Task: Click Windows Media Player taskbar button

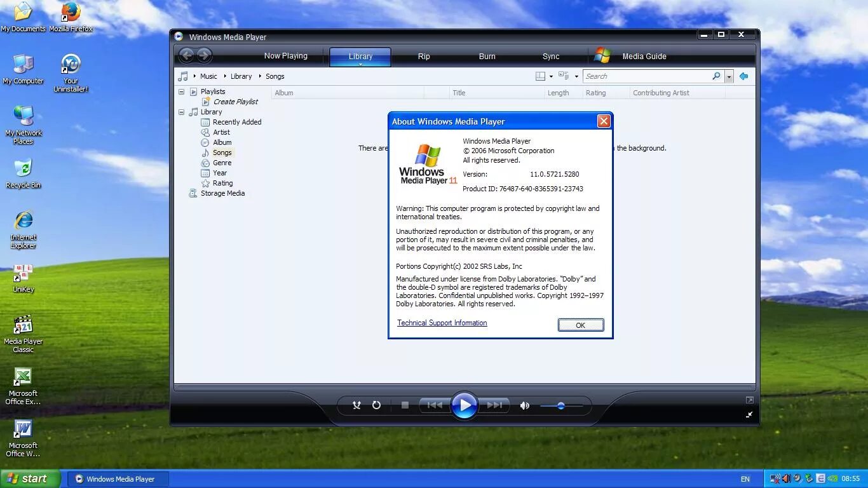Action: (x=118, y=479)
